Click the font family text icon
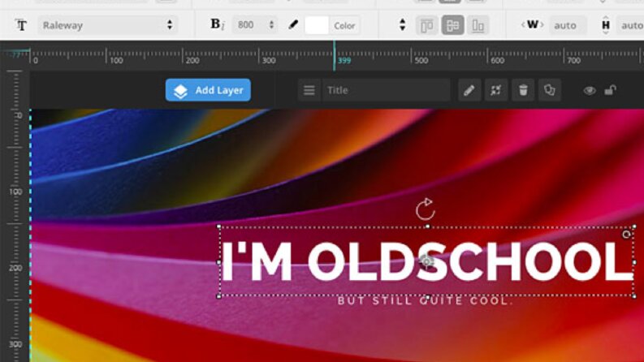The height and width of the screenshot is (362, 644). pyautogui.click(x=21, y=25)
